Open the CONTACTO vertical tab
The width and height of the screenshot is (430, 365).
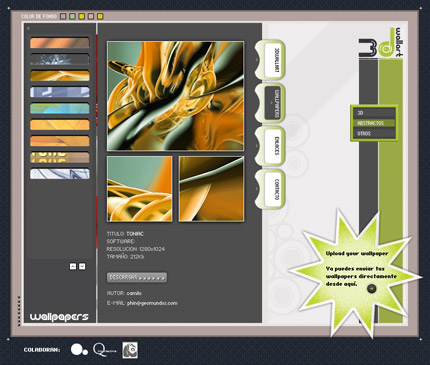[273, 189]
